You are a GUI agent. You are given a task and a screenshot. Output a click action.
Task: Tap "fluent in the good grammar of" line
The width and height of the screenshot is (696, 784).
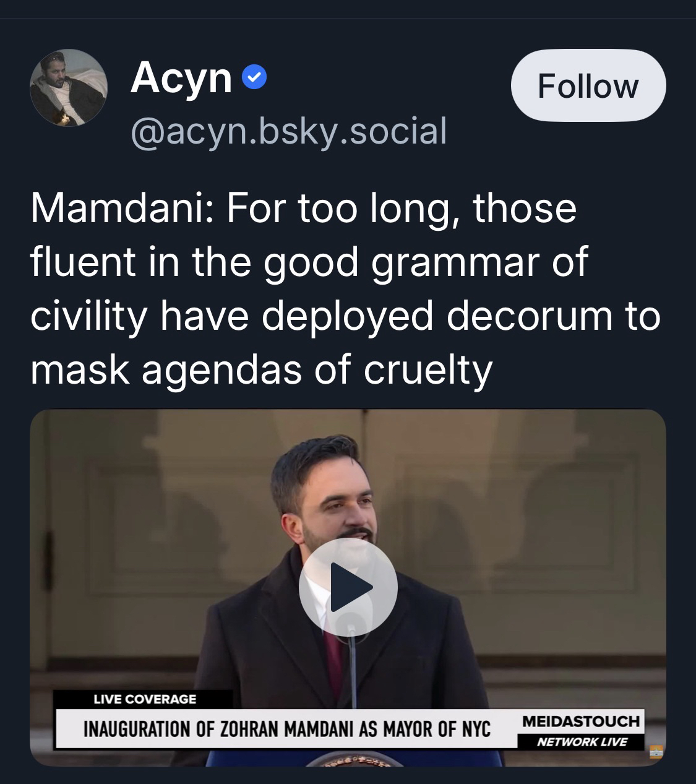coord(308,262)
